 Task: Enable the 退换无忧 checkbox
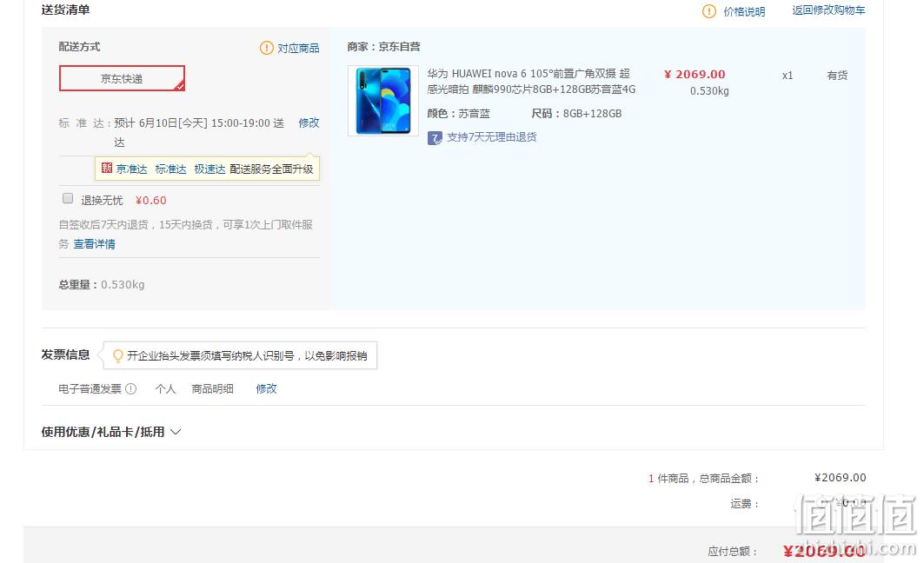68,198
